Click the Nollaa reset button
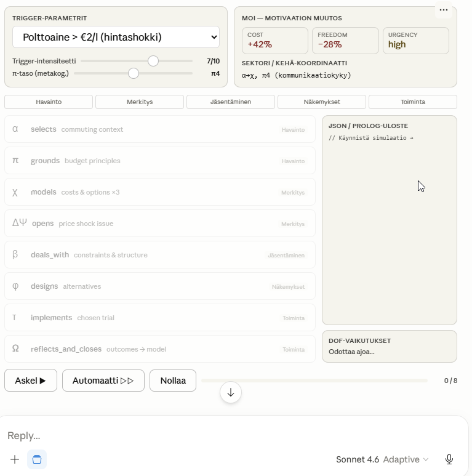This screenshot has height=476, width=472. point(173,381)
